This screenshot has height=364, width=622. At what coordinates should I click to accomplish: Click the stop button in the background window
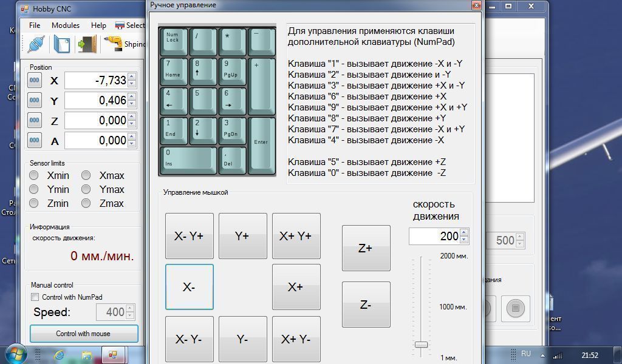[x=515, y=308]
